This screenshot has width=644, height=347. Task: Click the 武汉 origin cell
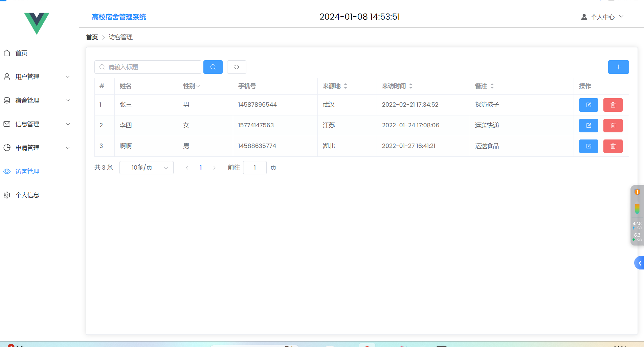coord(329,105)
